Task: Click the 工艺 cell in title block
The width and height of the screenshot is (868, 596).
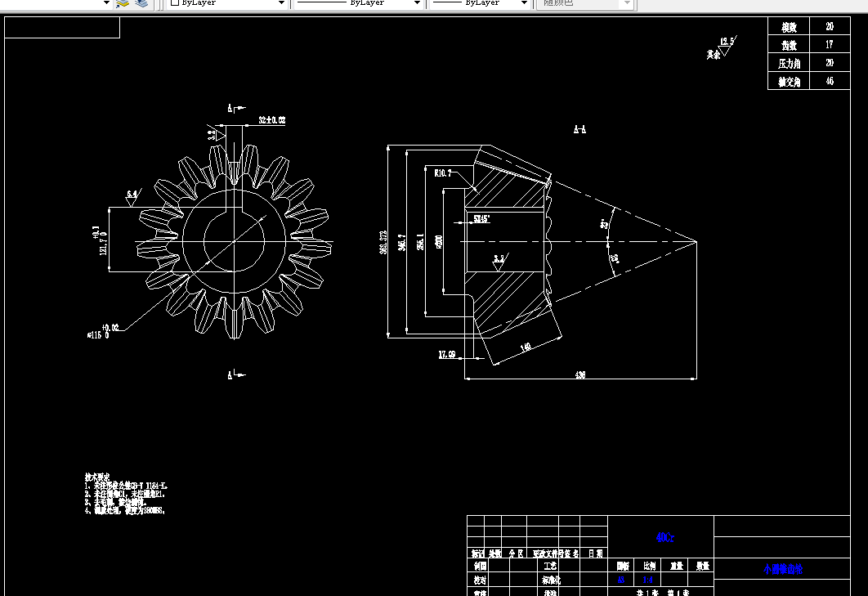Action: coord(550,566)
